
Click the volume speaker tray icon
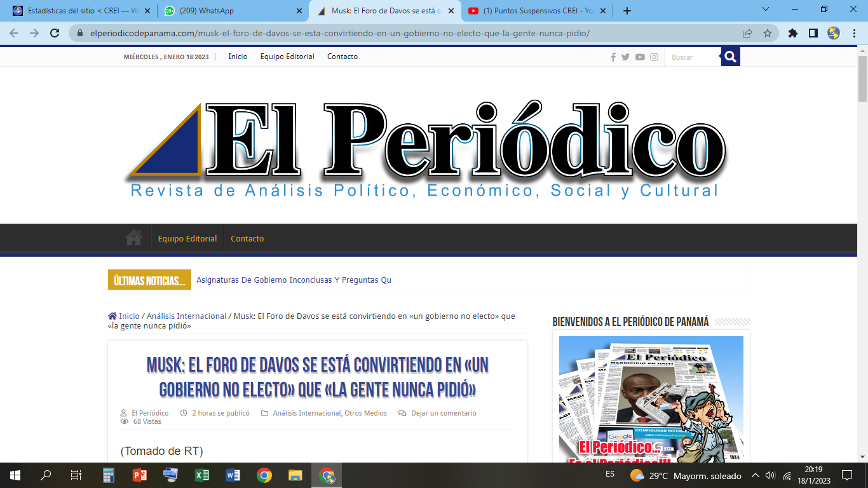[771, 475]
